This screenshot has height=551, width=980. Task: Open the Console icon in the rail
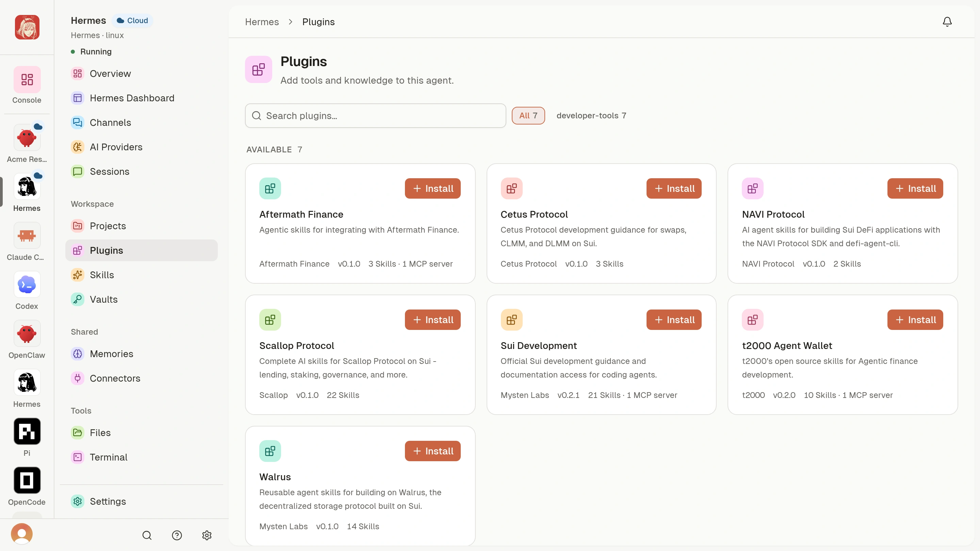tap(27, 80)
